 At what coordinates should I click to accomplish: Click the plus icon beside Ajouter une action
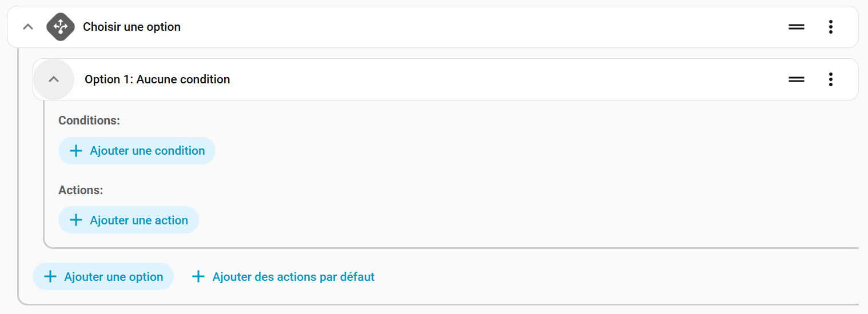click(x=75, y=220)
